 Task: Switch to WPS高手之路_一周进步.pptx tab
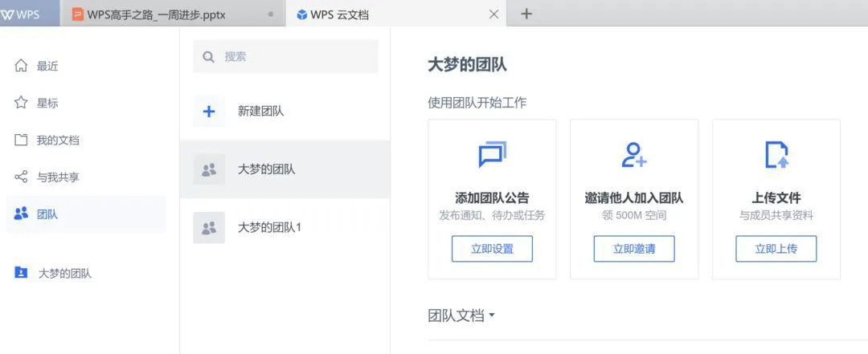[173, 14]
